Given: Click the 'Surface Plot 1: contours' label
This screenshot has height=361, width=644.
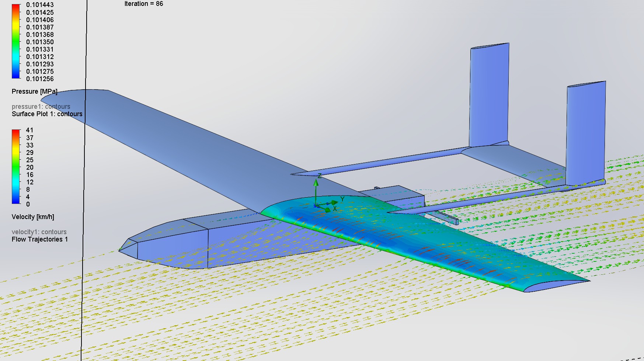Looking at the screenshot, I should click(47, 114).
